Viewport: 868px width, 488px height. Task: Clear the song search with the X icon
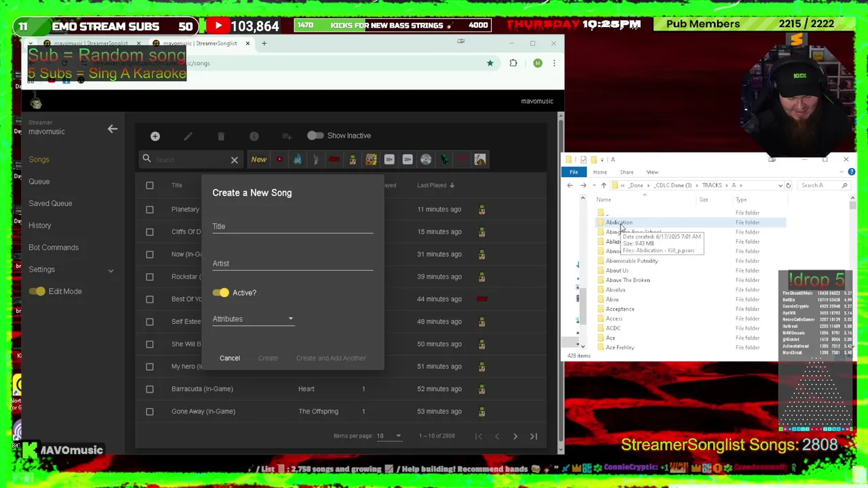(235, 160)
